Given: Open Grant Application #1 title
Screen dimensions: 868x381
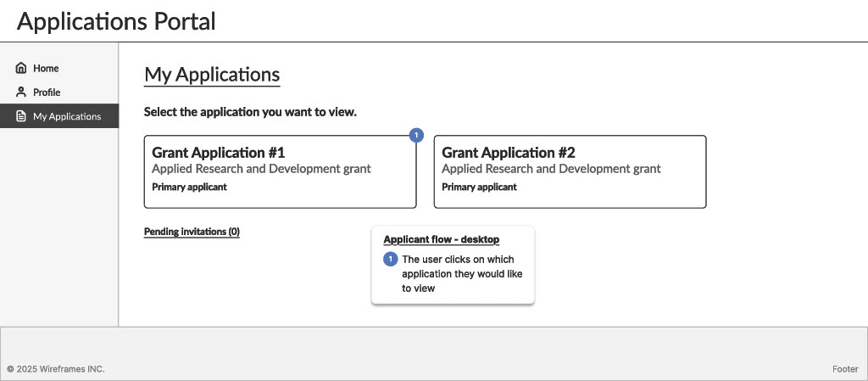Looking at the screenshot, I should coord(218,153).
